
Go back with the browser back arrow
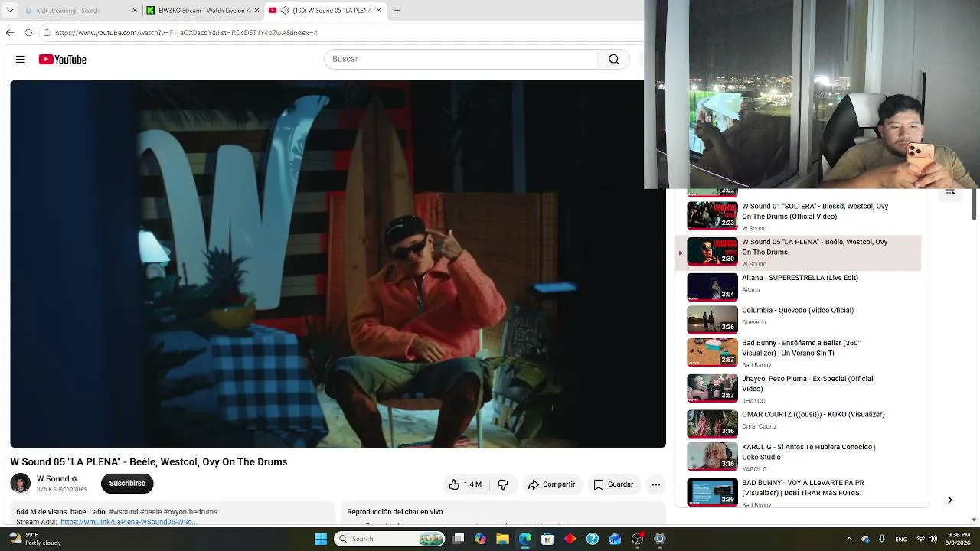point(9,32)
